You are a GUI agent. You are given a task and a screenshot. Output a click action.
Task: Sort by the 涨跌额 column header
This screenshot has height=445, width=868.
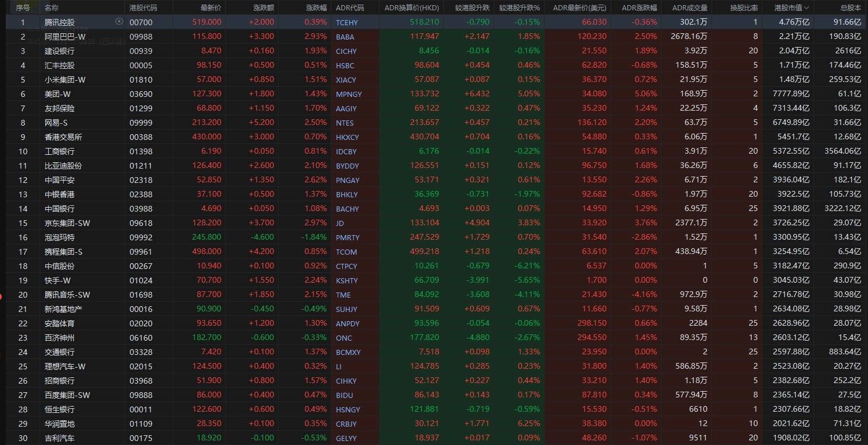[x=264, y=8]
